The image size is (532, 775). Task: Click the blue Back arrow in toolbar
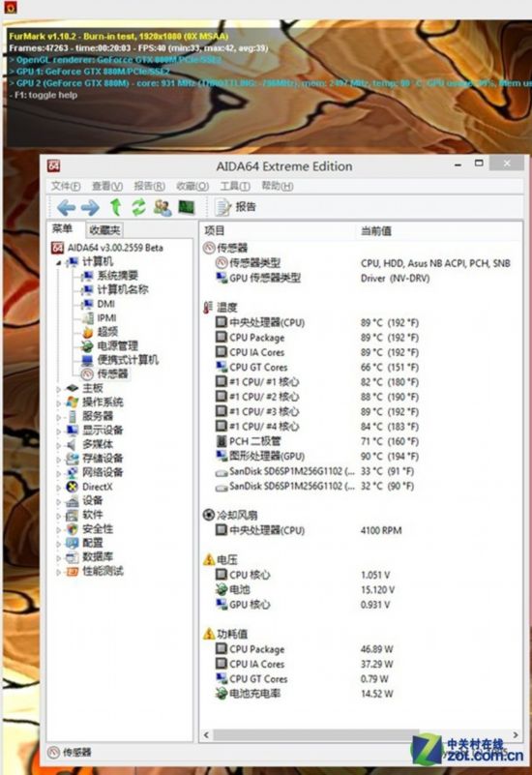point(66,208)
